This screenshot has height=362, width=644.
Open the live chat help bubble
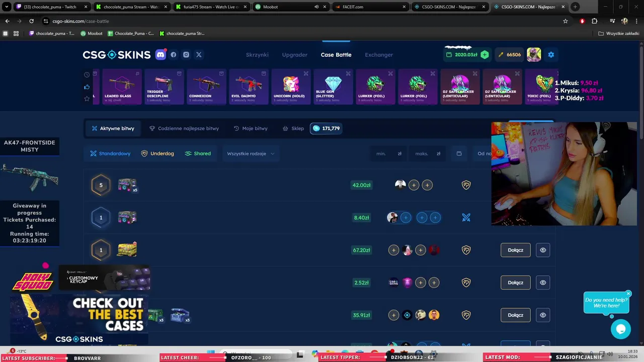[621, 329]
